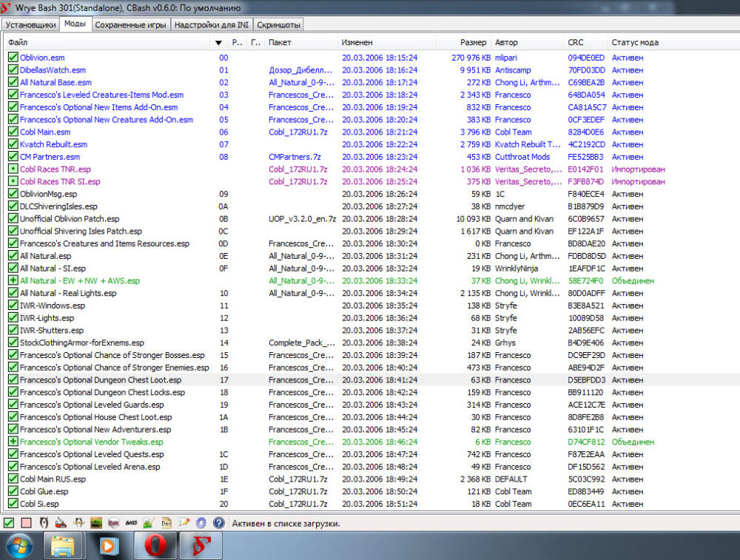
Task: Select All Natural - Real Lights.esp
Action: (x=68, y=293)
